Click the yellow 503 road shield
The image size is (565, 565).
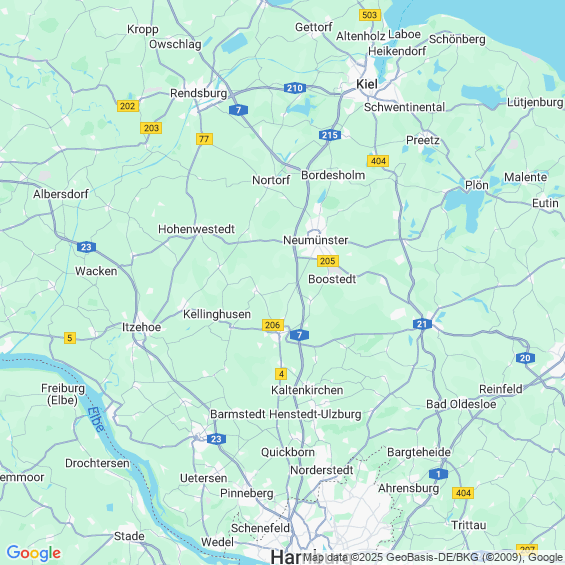click(x=370, y=15)
